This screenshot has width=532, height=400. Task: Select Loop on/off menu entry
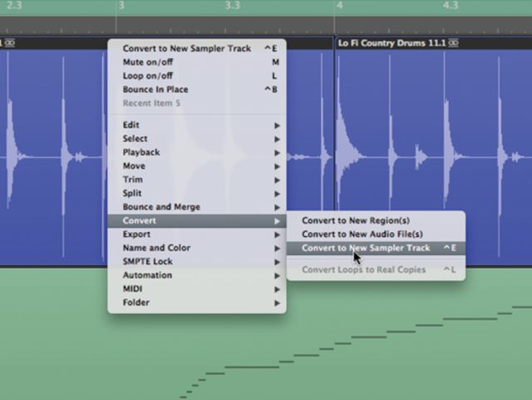pyautogui.click(x=197, y=76)
